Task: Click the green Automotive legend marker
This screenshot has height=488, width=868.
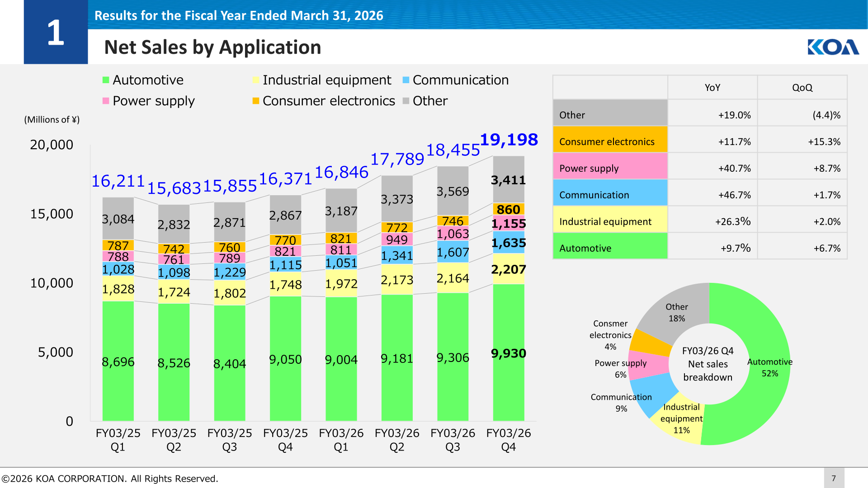Action: point(106,80)
